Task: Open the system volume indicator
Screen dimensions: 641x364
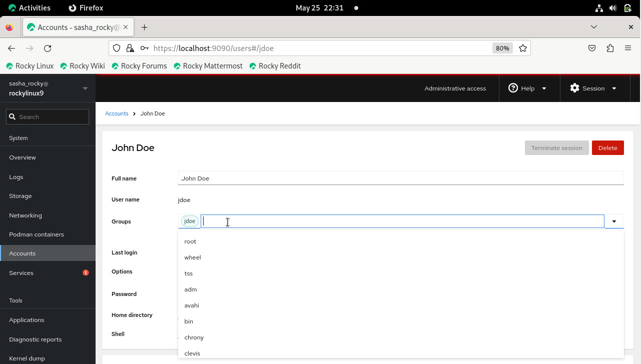Action: click(612, 8)
